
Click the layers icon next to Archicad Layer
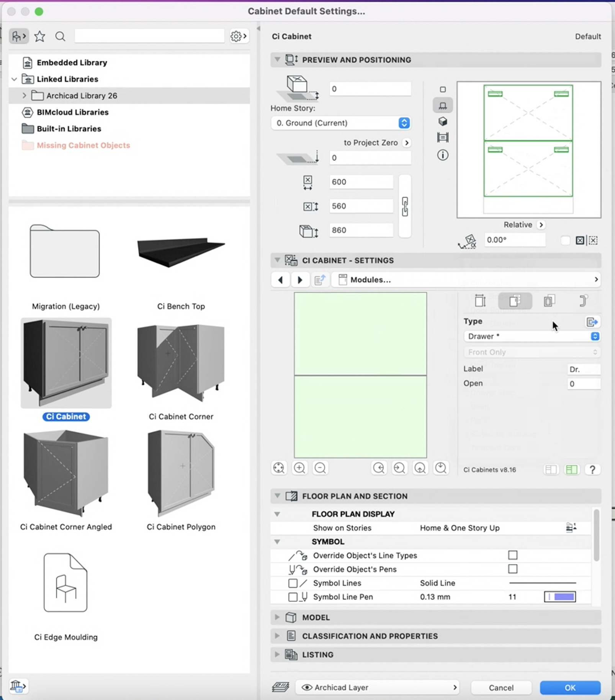point(281,687)
